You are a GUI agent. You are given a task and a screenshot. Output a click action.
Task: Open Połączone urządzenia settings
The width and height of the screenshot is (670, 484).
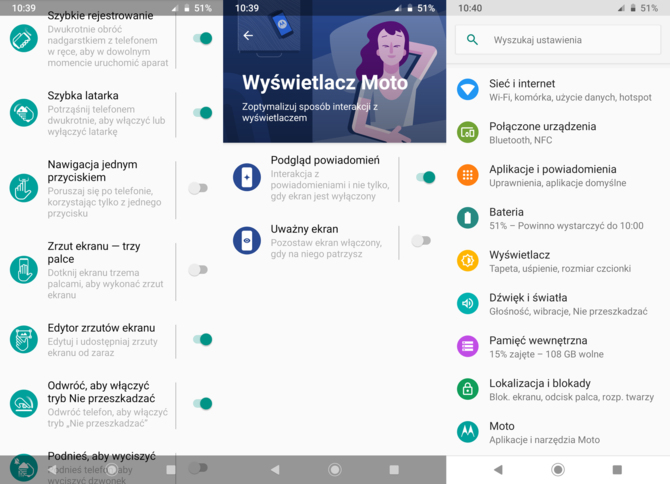tap(558, 132)
